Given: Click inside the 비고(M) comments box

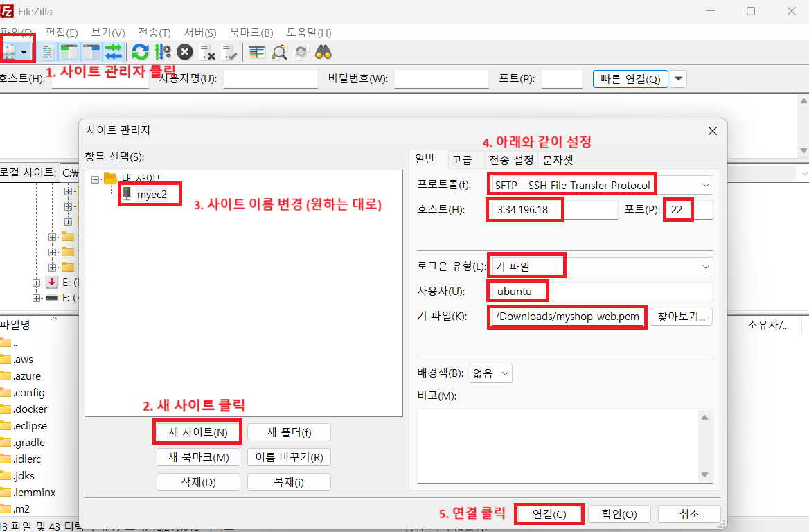Looking at the screenshot, I should [557, 446].
